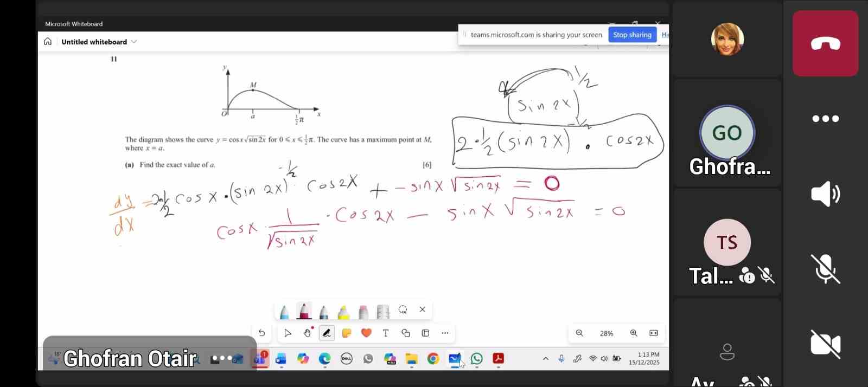
Task: Select the ruler tool
Action: [383, 312]
